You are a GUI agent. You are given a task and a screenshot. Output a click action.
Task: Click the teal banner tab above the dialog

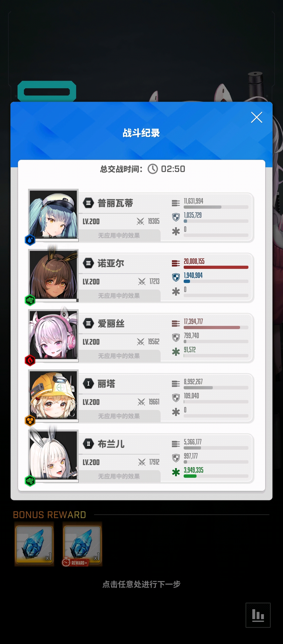pyautogui.click(x=47, y=91)
